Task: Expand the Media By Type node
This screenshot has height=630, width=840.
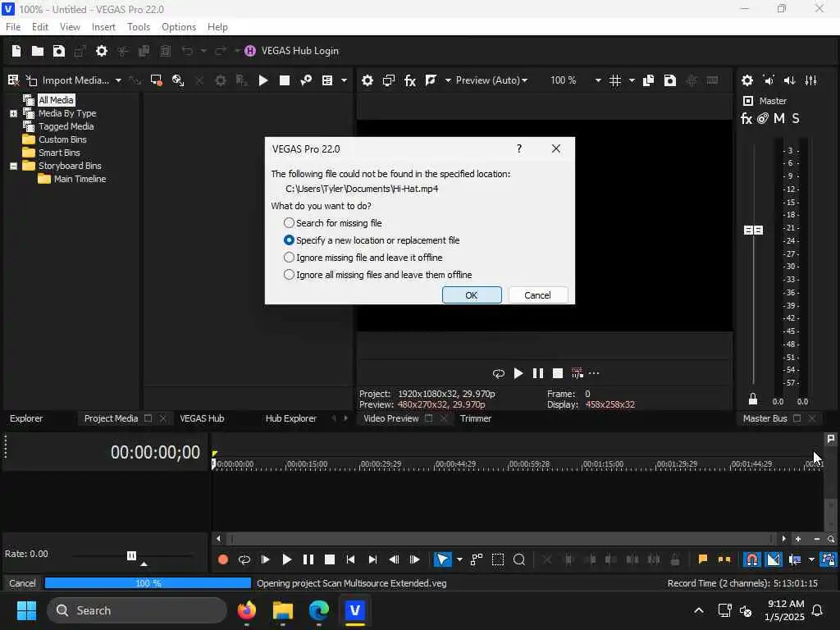Action: pyautogui.click(x=13, y=113)
